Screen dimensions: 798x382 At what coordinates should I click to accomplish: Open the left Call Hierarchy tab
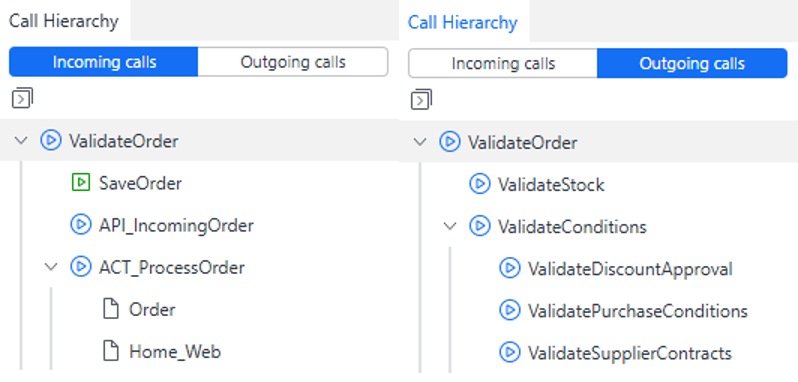pos(64,21)
